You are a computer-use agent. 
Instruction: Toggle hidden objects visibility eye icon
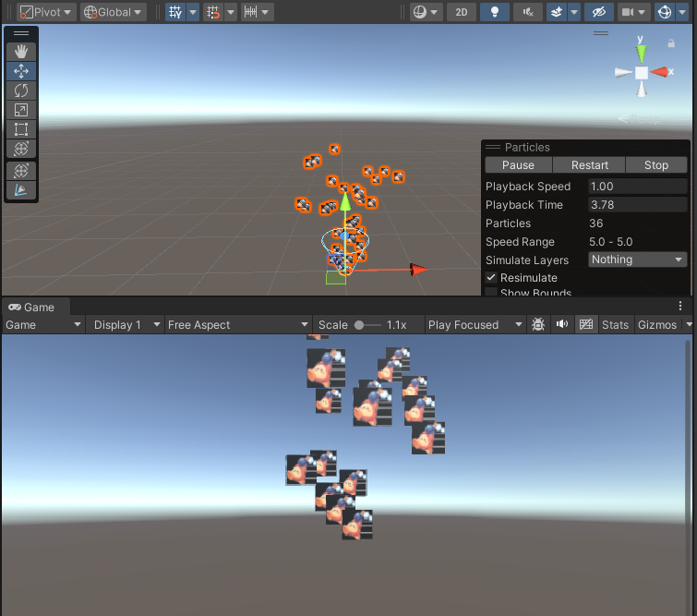599,12
